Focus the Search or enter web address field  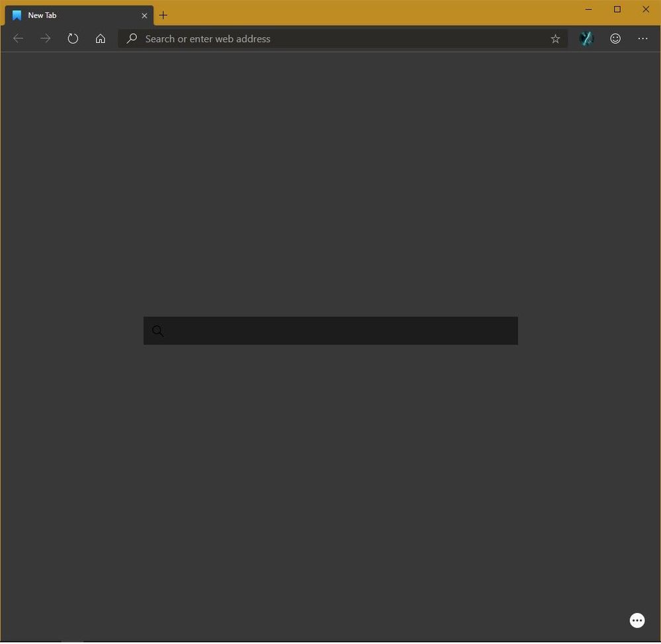pos(342,39)
